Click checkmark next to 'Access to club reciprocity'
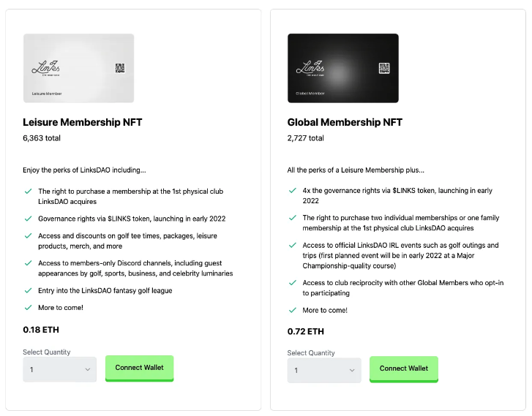The image size is (532, 416). pyautogui.click(x=291, y=284)
